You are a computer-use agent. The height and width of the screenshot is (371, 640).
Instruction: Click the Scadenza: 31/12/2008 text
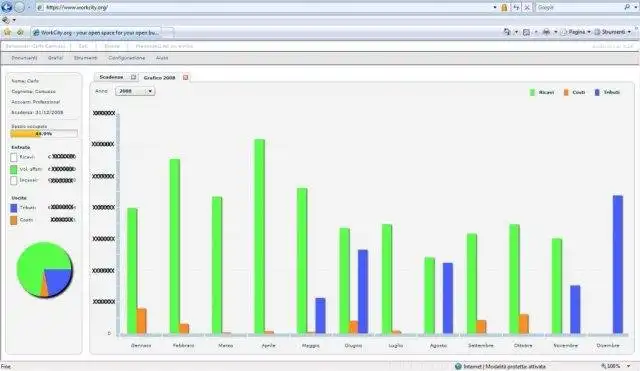coord(37,112)
